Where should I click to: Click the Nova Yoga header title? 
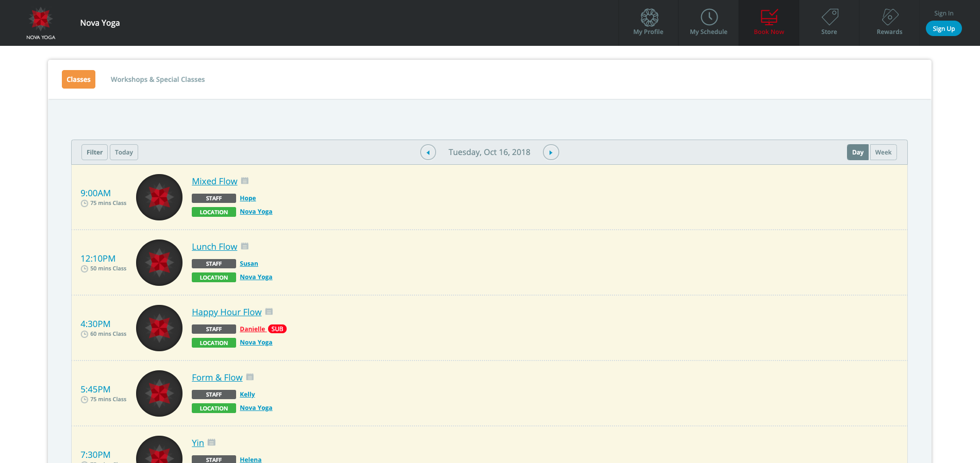click(x=100, y=23)
